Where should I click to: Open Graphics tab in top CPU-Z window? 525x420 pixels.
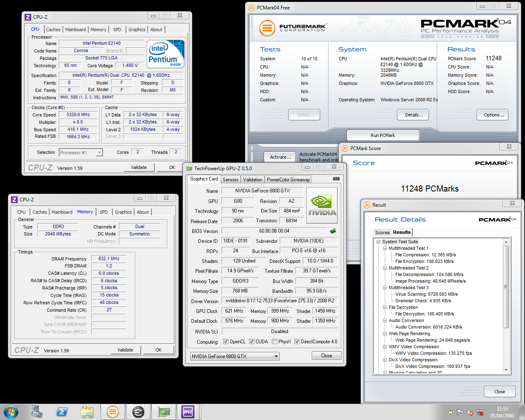click(x=137, y=30)
